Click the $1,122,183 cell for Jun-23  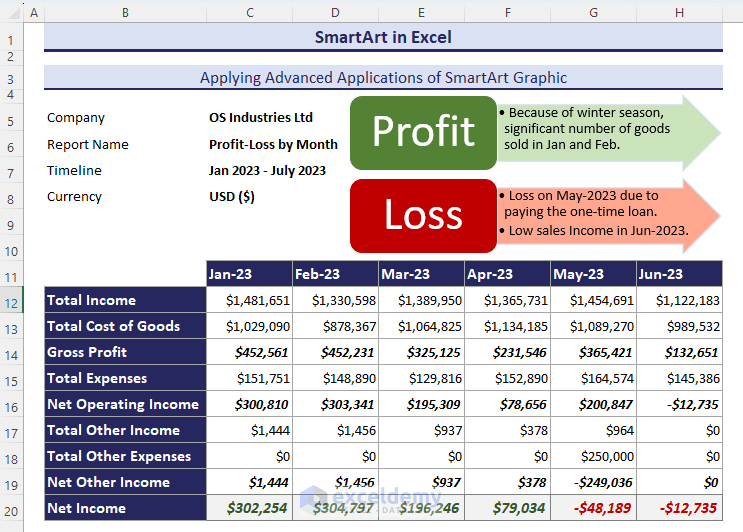(680, 300)
